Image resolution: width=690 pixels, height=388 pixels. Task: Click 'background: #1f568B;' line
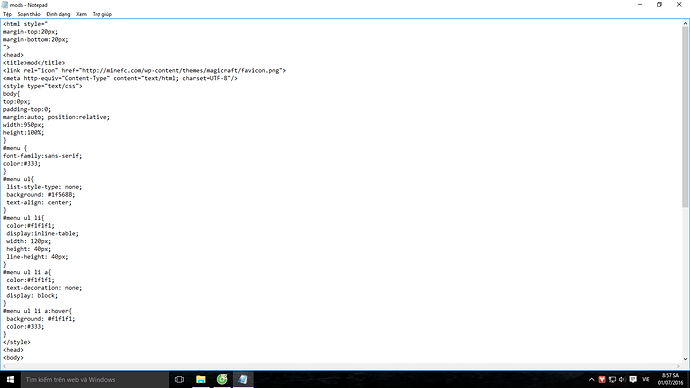click(40, 194)
